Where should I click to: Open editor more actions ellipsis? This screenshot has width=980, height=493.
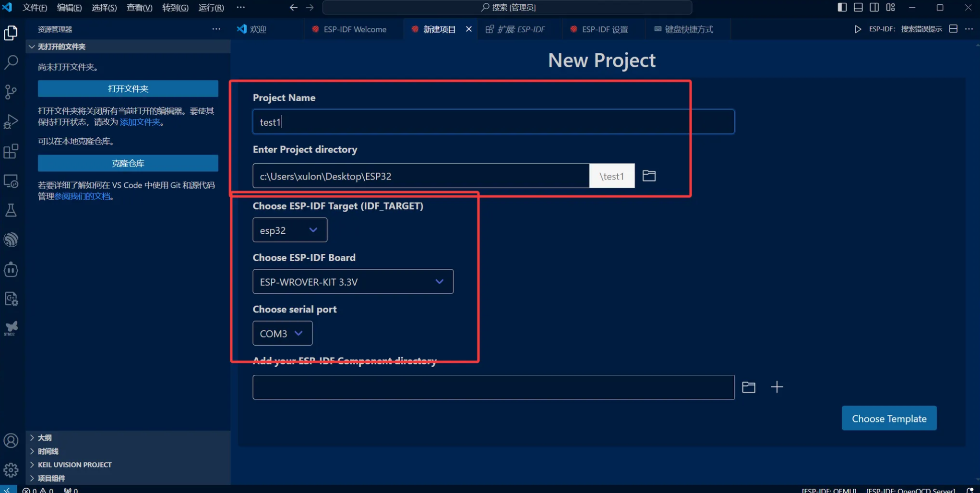(x=969, y=29)
